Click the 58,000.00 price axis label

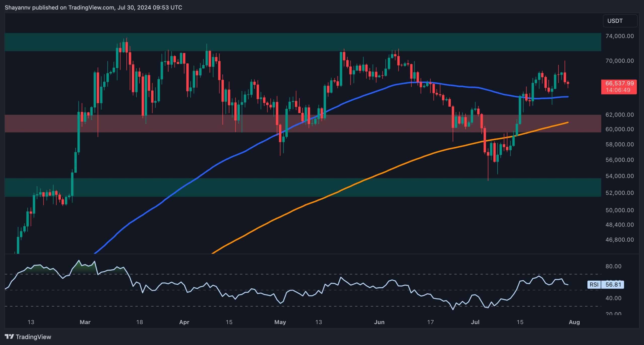coord(620,144)
